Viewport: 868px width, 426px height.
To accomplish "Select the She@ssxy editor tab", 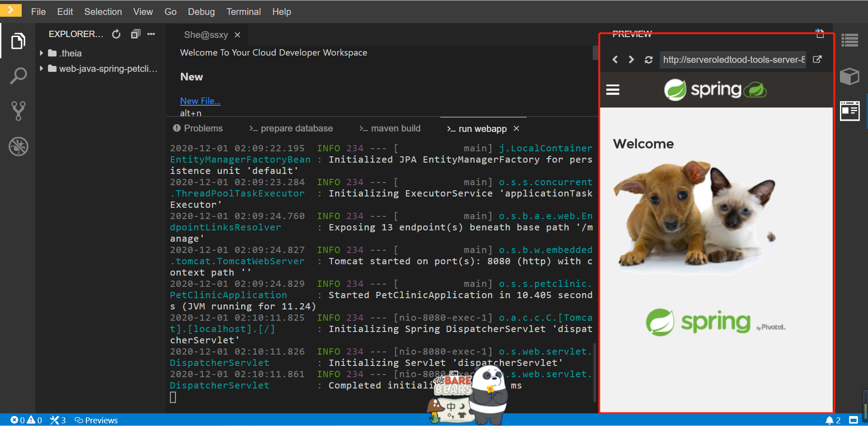I will pos(206,35).
